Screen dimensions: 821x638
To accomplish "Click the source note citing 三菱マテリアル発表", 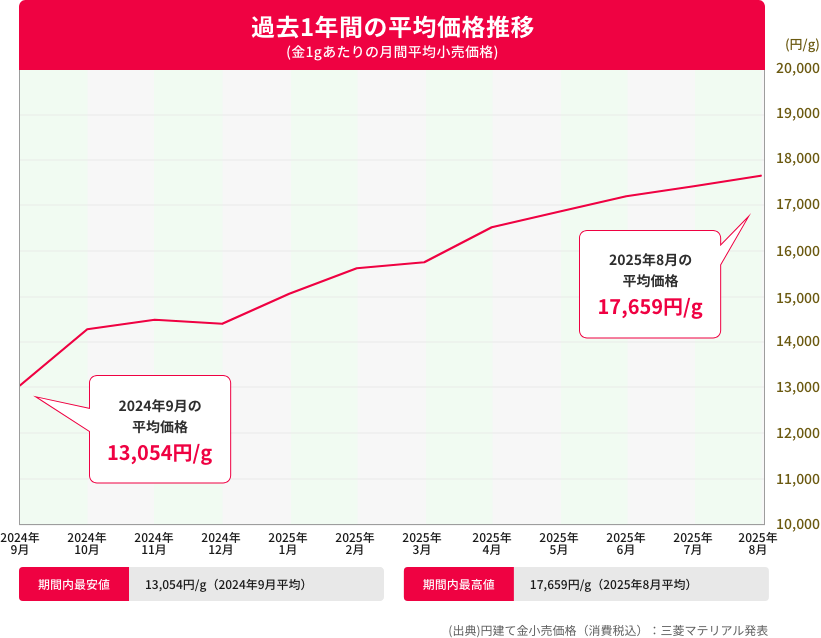I will [608, 630].
